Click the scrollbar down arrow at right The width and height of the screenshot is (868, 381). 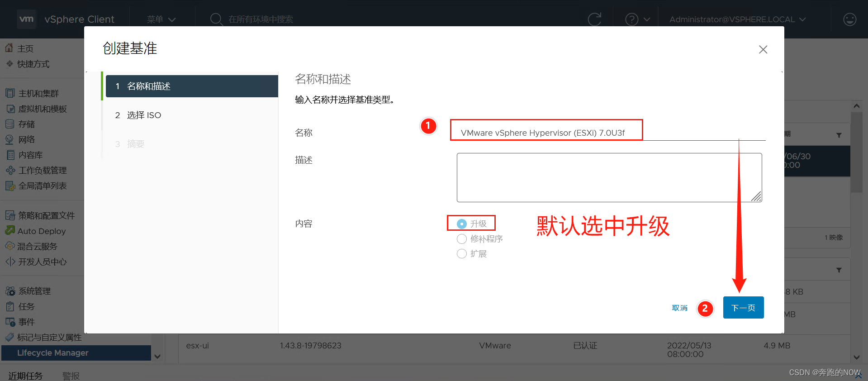point(856,357)
